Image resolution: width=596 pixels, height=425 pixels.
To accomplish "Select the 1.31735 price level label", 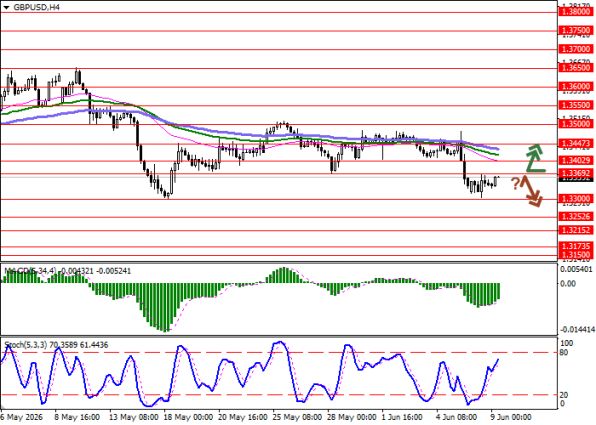I will point(576,246).
